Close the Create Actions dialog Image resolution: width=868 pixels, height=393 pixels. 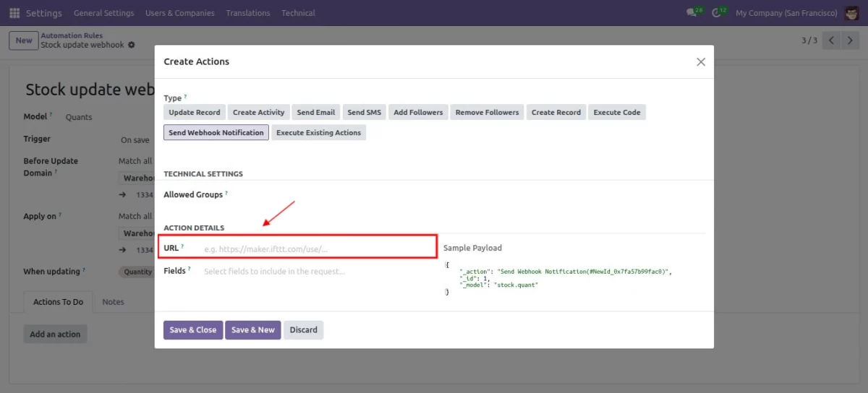[700, 62]
